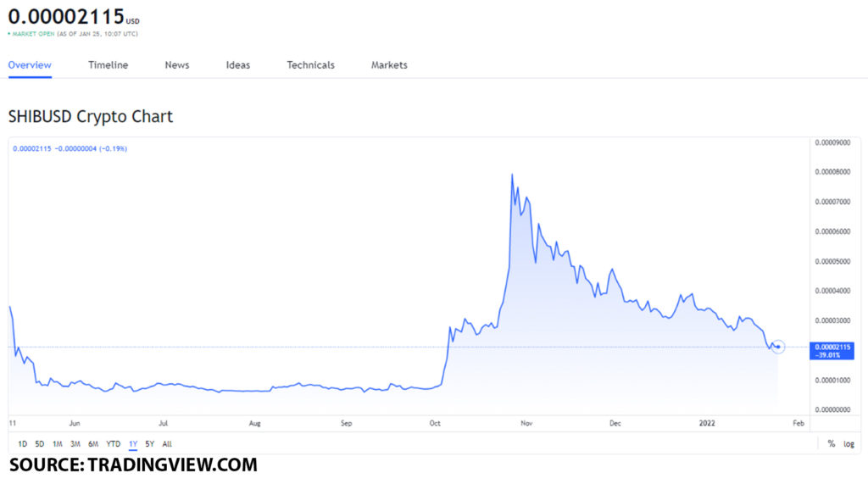Select the Technicals tab

[x=310, y=64]
